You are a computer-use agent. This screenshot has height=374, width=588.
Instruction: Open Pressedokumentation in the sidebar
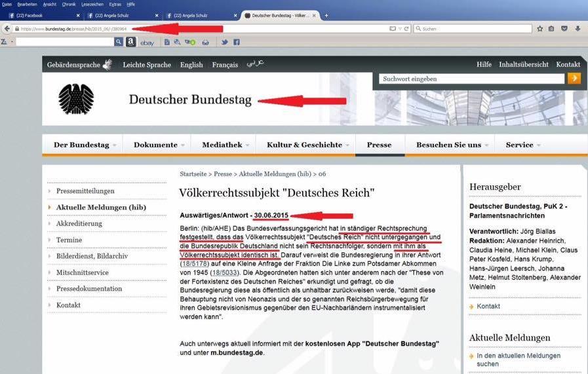(89, 289)
